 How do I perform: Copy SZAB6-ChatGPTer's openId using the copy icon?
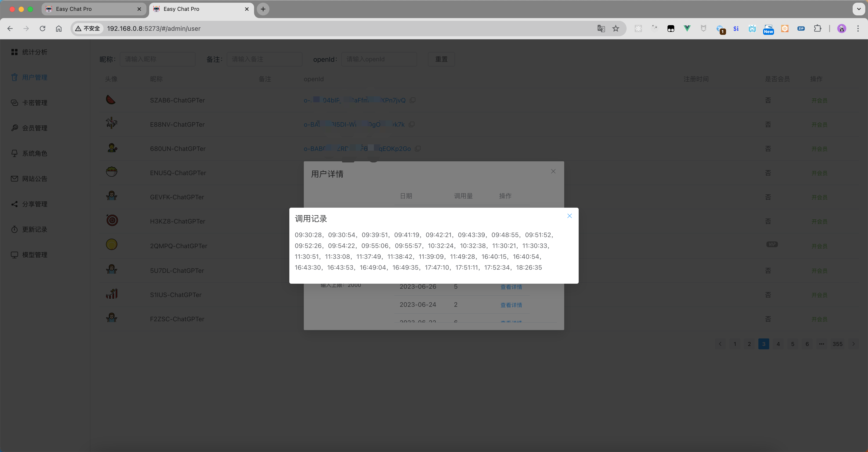pyautogui.click(x=413, y=100)
